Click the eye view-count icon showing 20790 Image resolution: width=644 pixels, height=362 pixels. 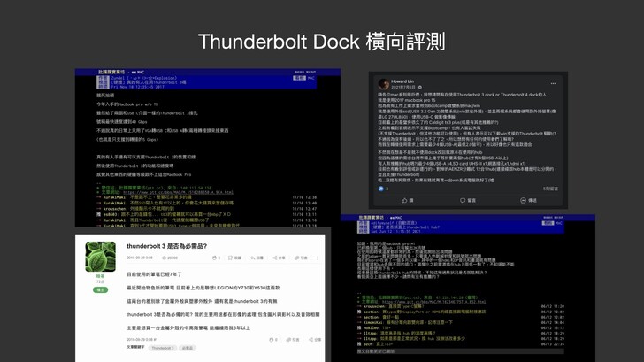coord(164,258)
